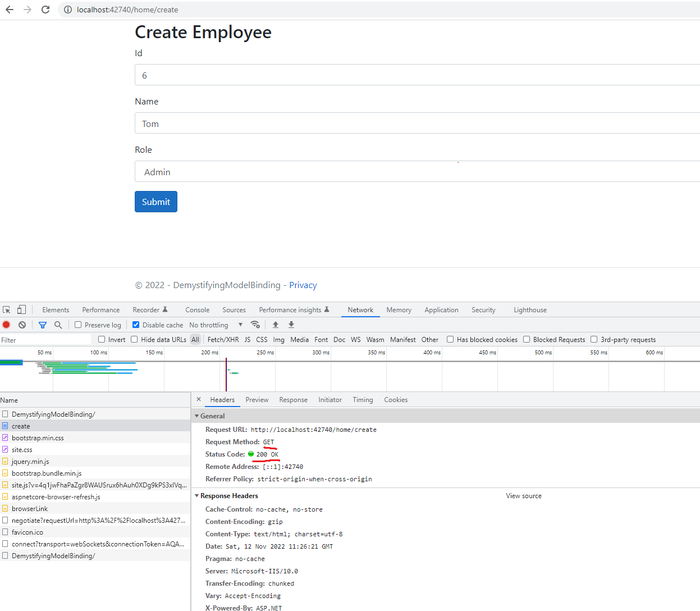700x611 pixels.
Task: Open the Console panel
Action: (x=198, y=309)
